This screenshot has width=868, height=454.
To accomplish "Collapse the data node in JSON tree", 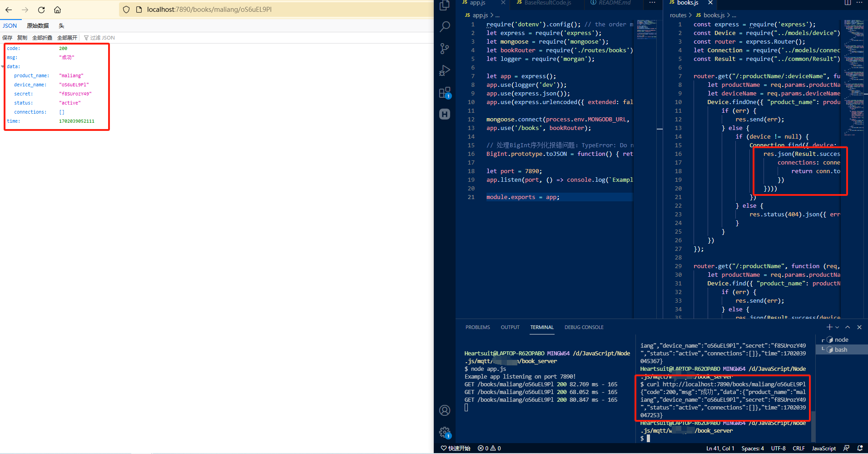I will [3, 66].
